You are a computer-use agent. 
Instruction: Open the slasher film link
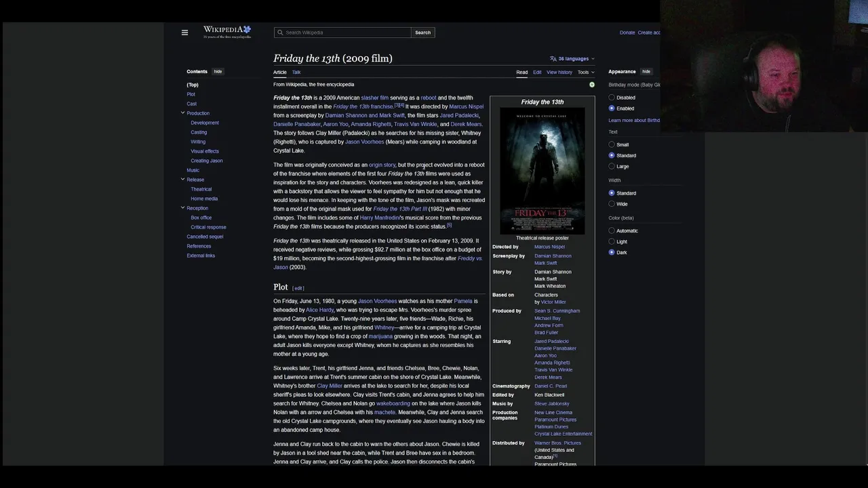coord(375,98)
